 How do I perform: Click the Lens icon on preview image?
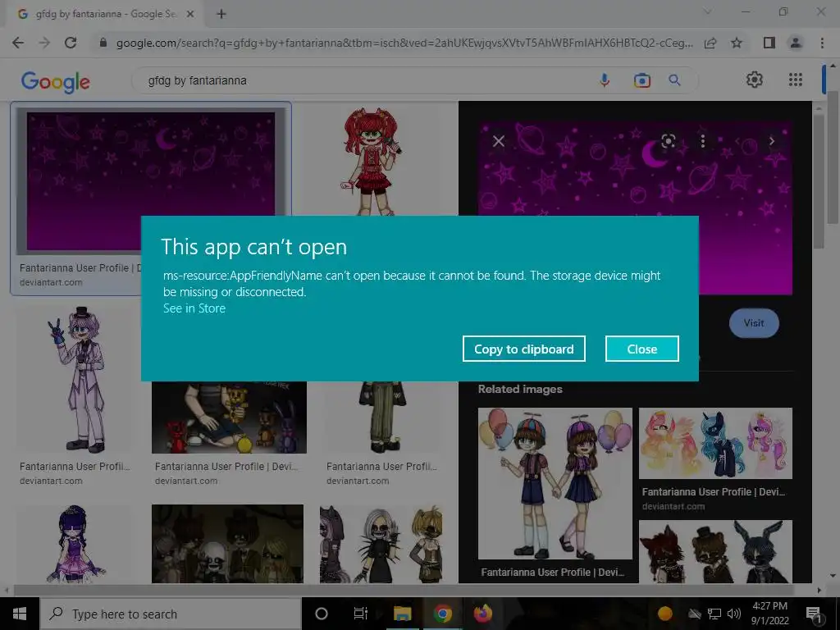coord(668,141)
